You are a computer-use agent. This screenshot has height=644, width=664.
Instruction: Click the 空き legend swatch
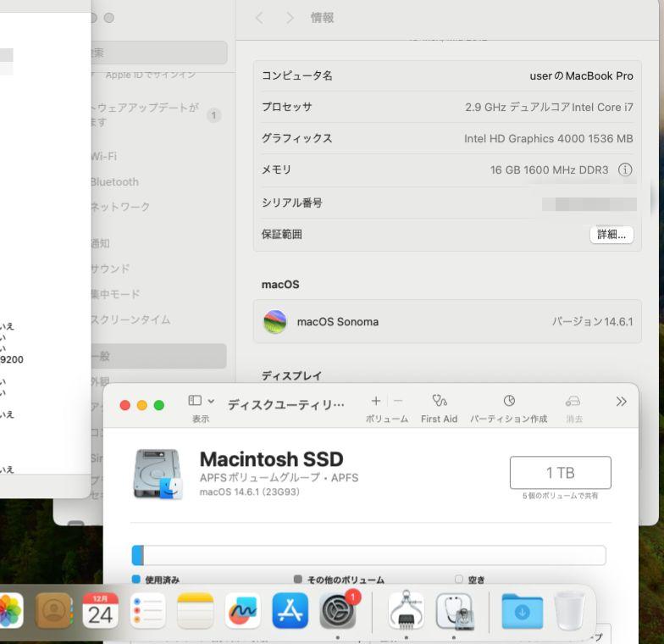pyautogui.click(x=459, y=580)
